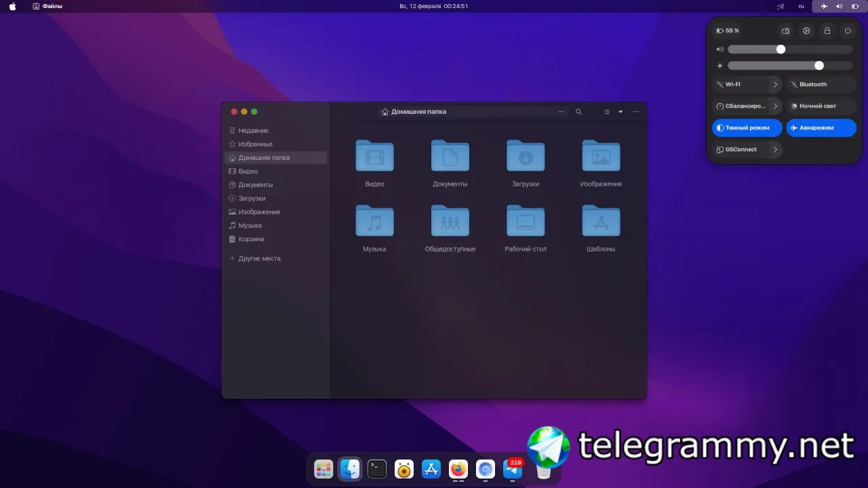The image size is (868, 488).
Task: Enable the Ночной свет toggle
Action: (x=821, y=106)
